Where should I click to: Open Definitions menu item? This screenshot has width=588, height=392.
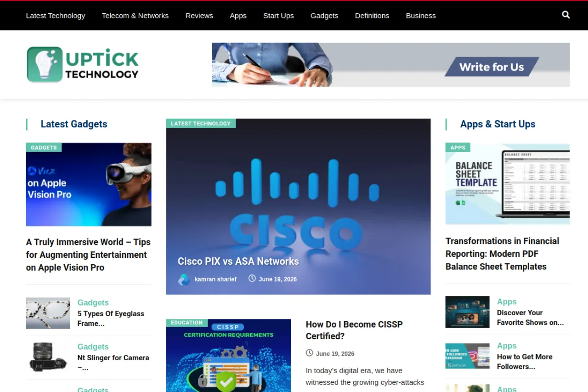372,16
